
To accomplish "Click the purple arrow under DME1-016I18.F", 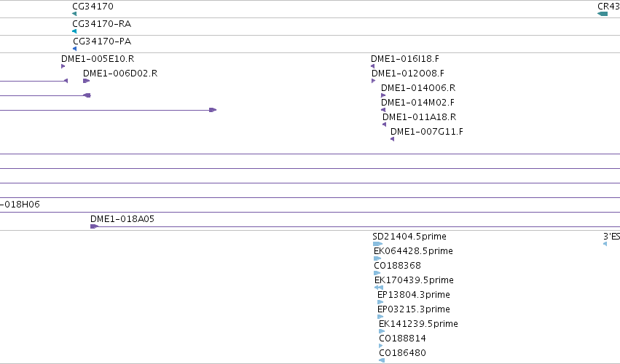I will [372, 66].
